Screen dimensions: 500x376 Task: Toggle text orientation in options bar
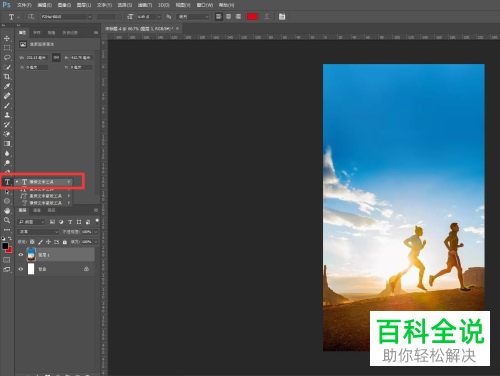pyautogui.click(x=31, y=16)
